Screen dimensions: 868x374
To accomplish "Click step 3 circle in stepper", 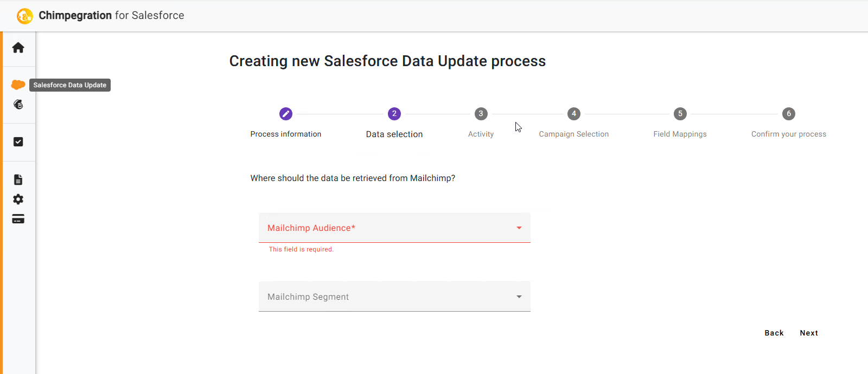I will pos(481,114).
